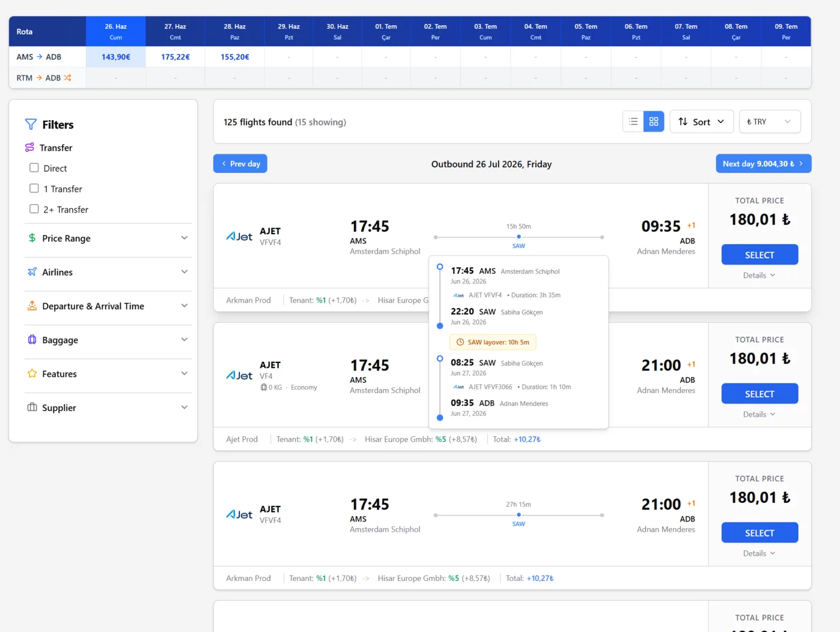Select the grid view icon
The image size is (840, 632).
(653, 121)
